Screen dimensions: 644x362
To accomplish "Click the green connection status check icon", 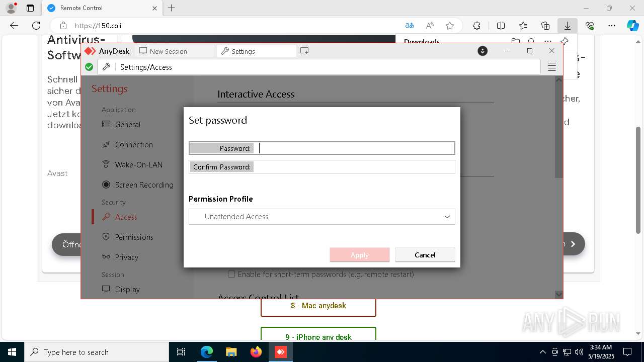I will point(89,67).
